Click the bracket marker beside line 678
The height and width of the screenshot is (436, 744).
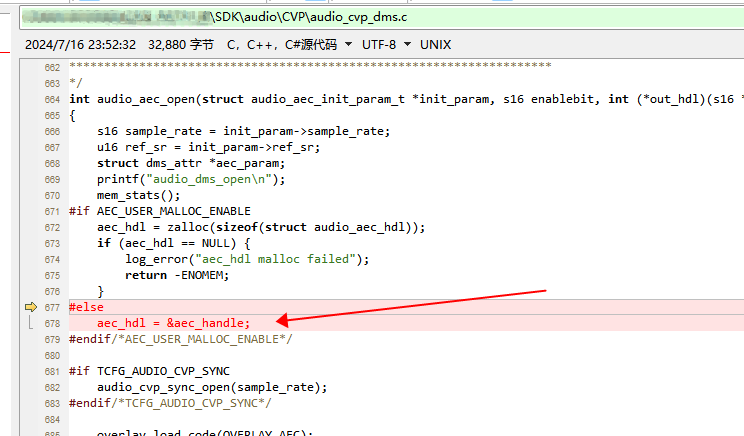pyautogui.click(x=31, y=323)
